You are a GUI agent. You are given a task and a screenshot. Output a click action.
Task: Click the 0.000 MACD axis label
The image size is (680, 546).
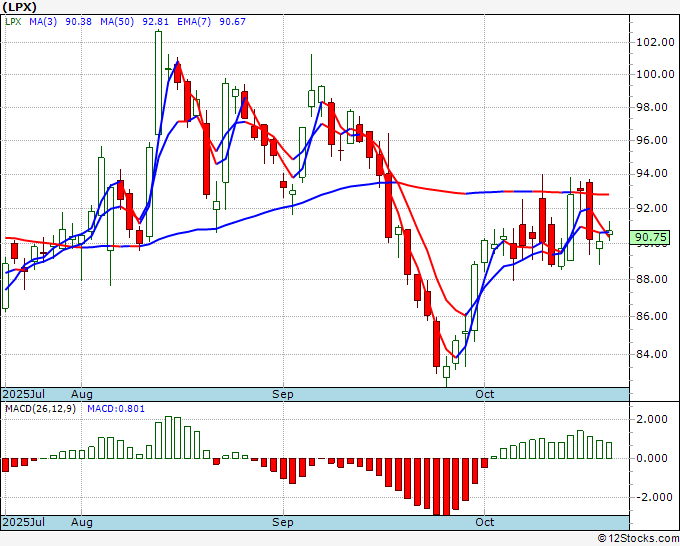[x=652, y=458]
